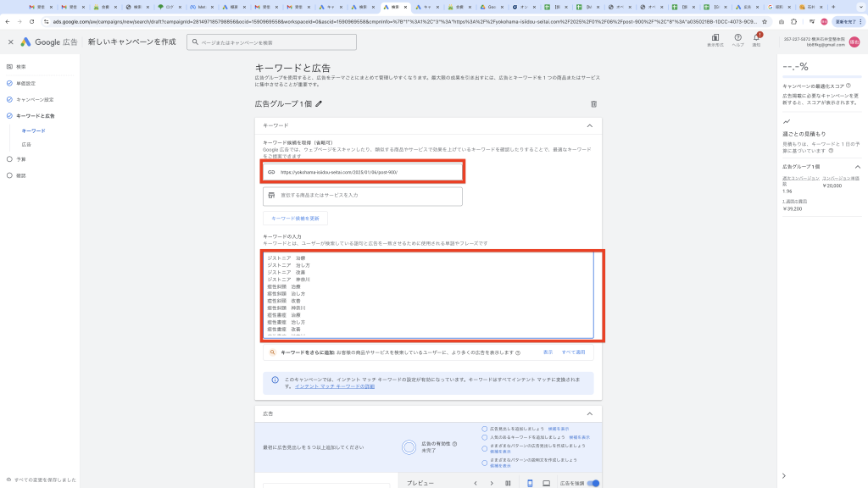Open インテント マッチ キーワードの詳細 link
The height and width of the screenshot is (488, 868).
pyautogui.click(x=335, y=386)
